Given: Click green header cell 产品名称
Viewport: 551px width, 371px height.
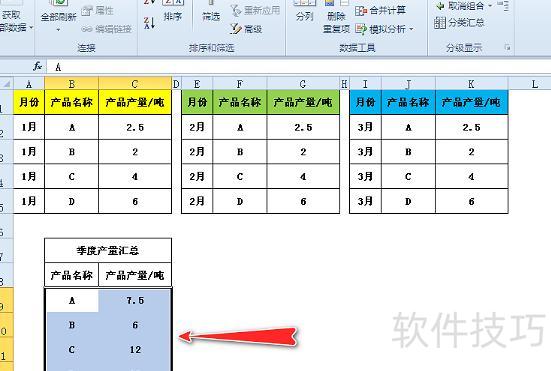Looking at the screenshot, I should coord(240,102).
